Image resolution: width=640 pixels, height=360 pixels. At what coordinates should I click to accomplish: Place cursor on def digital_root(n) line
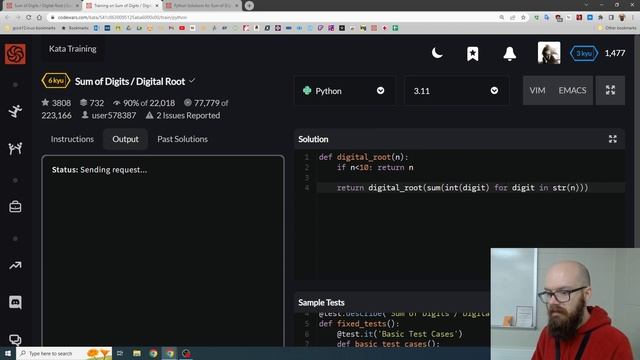pos(363,157)
